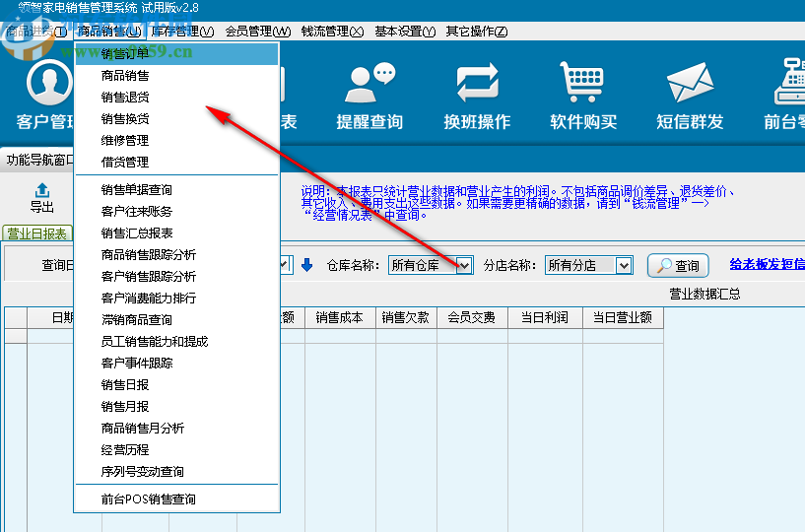Screen dimensions: 805x532
Task: Open 借货管理 menu entry
Action: point(176,162)
